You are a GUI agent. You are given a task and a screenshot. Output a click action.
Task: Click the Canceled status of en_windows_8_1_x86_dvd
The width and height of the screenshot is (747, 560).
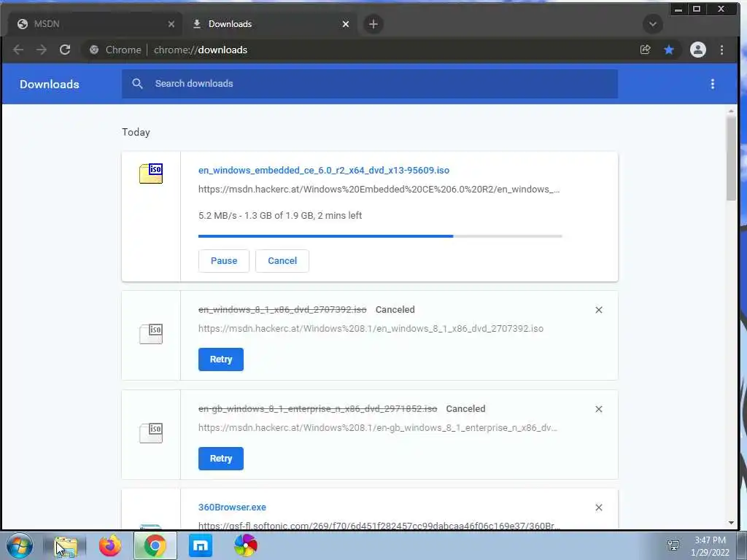point(395,309)
